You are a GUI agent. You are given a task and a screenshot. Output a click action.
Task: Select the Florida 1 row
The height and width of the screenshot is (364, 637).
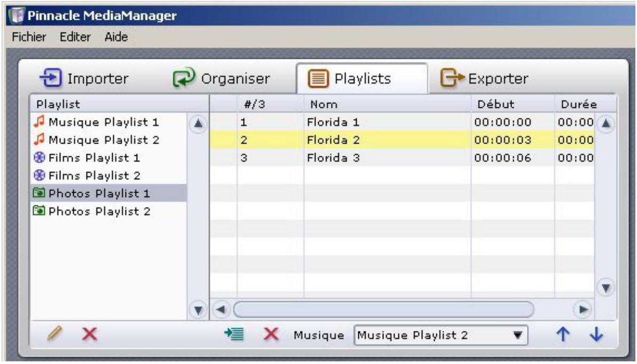402,122
